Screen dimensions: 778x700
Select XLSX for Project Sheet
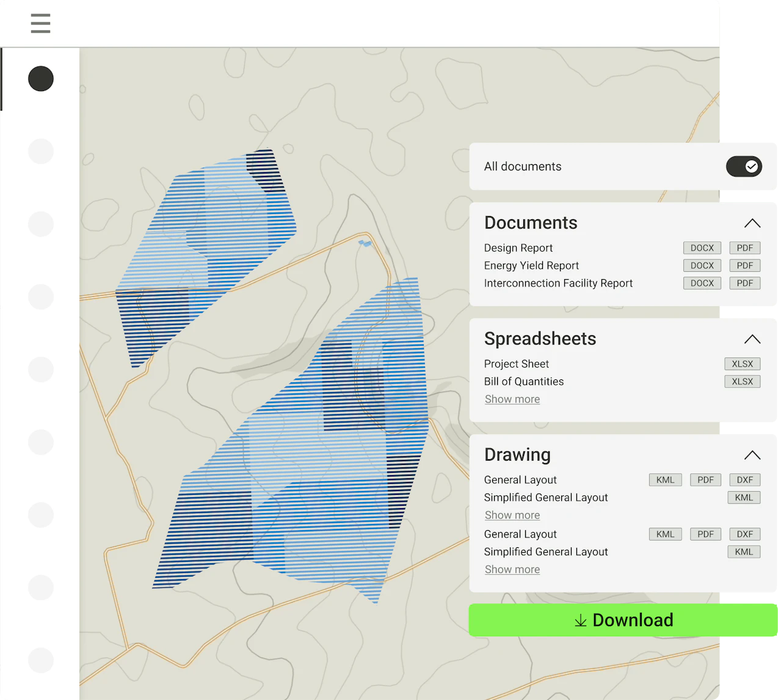743,364
